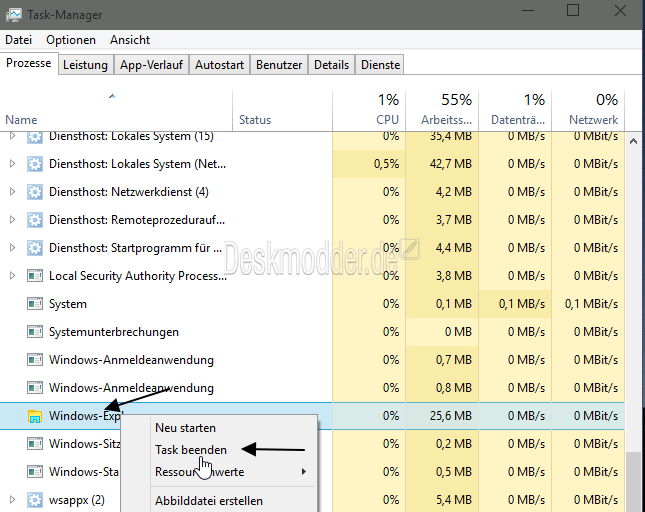Choose Abbilddatei erstellen in context menu
Viewport: 645px width, 512px height.
click(x=209, y=501)
